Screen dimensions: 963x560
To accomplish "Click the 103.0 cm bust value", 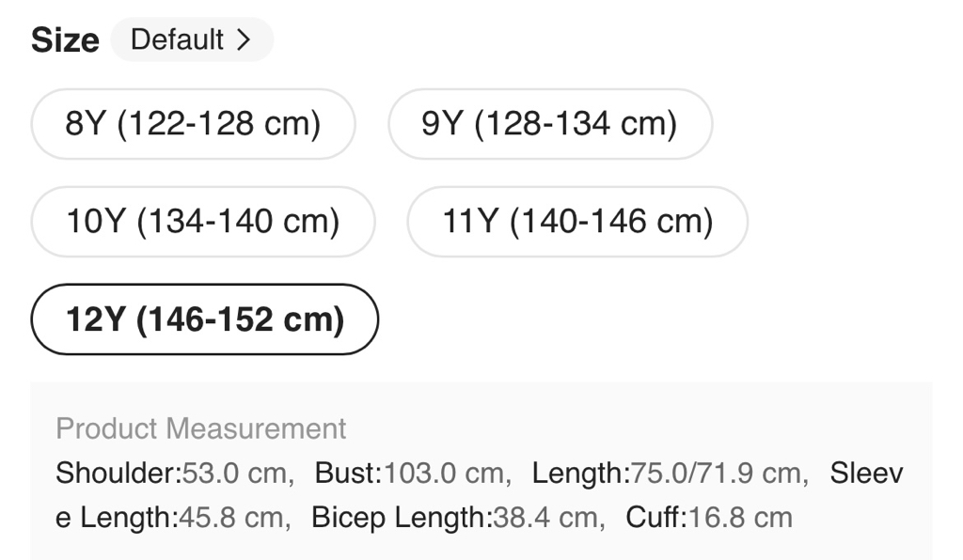I will [x=442, y=473].
